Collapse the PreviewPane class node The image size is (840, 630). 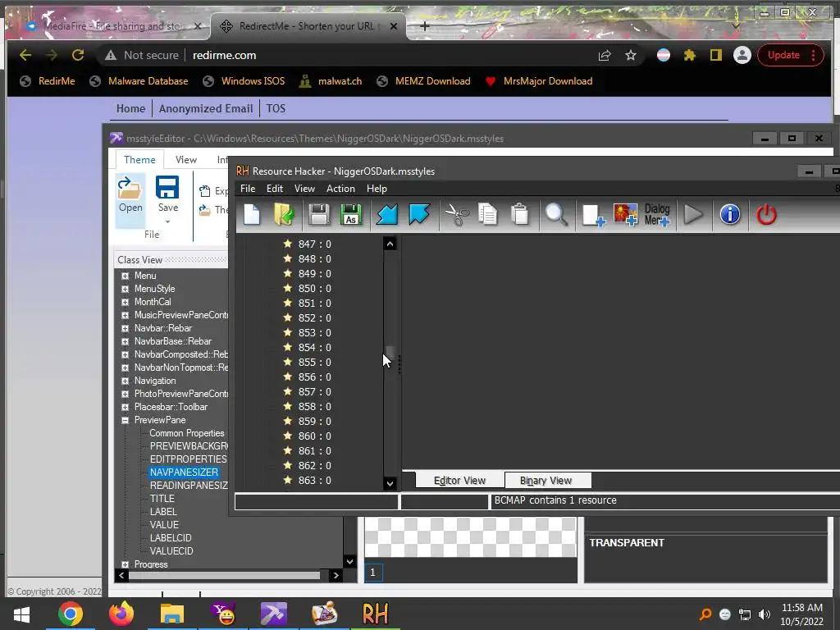coord(125,421)
